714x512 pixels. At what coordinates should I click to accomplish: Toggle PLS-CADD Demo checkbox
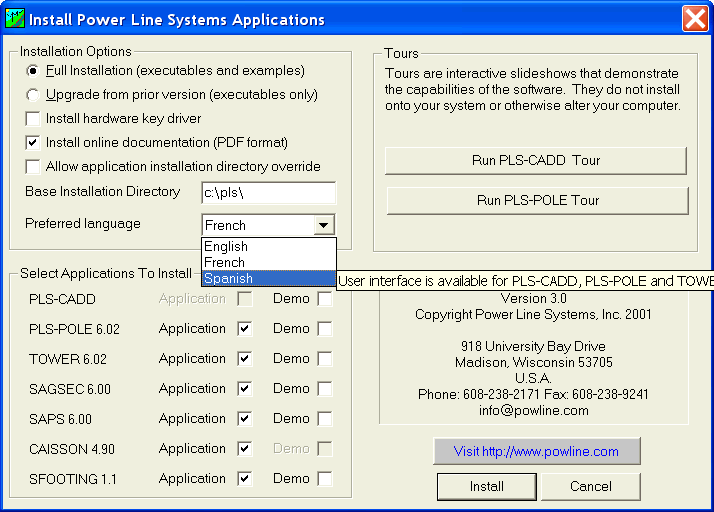point(325,299)
